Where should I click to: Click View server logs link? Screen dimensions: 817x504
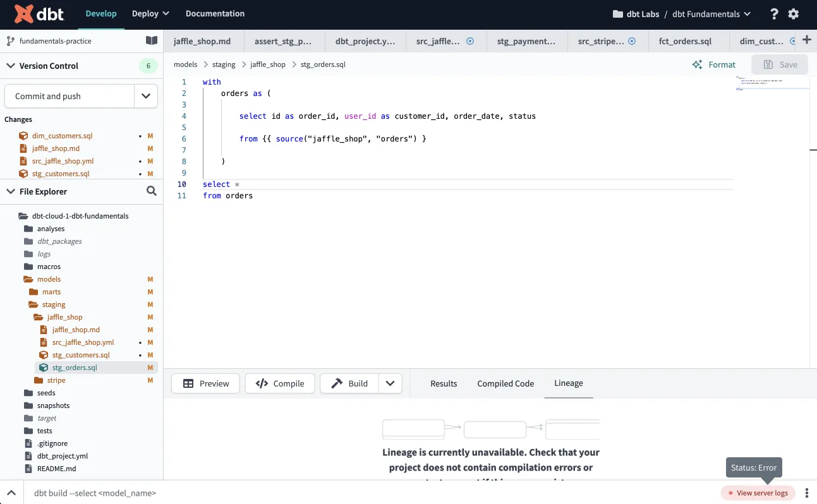[758, 493]
